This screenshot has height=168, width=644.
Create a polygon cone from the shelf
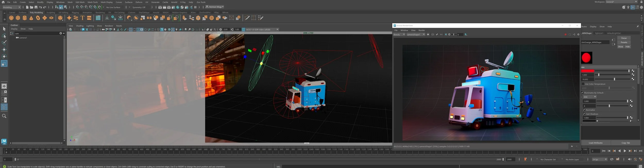point(31,18)
